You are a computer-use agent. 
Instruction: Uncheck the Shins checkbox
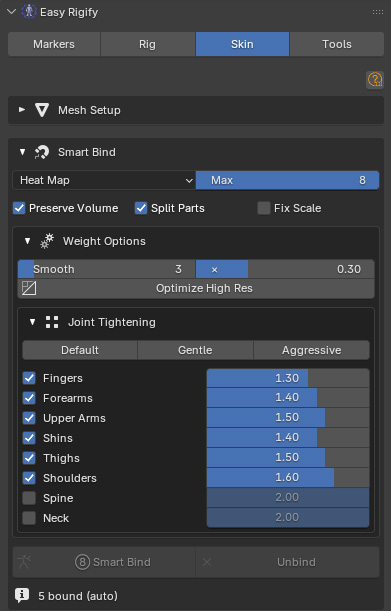pos(29,438)
